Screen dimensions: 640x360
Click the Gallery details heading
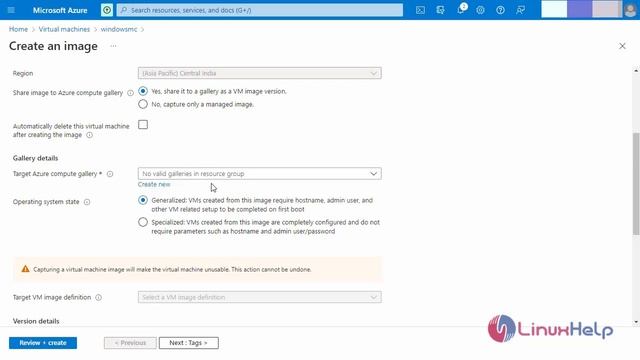coord(36,158)
